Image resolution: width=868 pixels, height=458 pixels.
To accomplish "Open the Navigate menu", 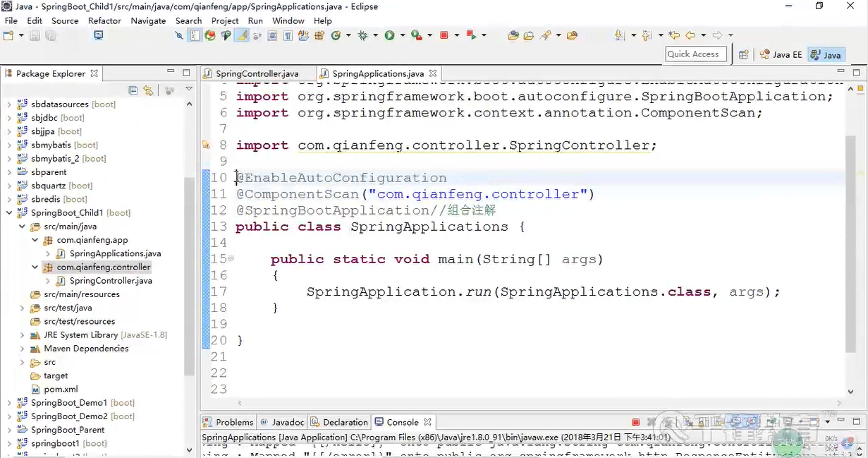I will tap(148, 20).
